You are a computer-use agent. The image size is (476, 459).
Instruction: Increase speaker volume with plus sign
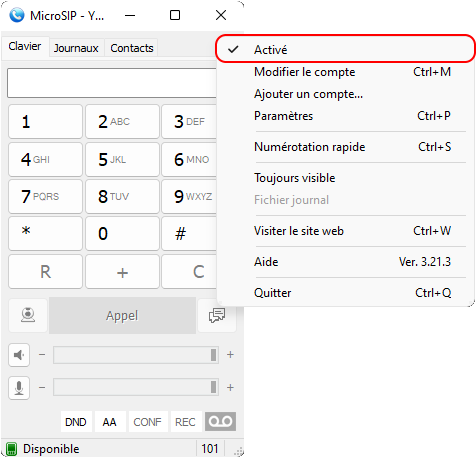point(230,355)
